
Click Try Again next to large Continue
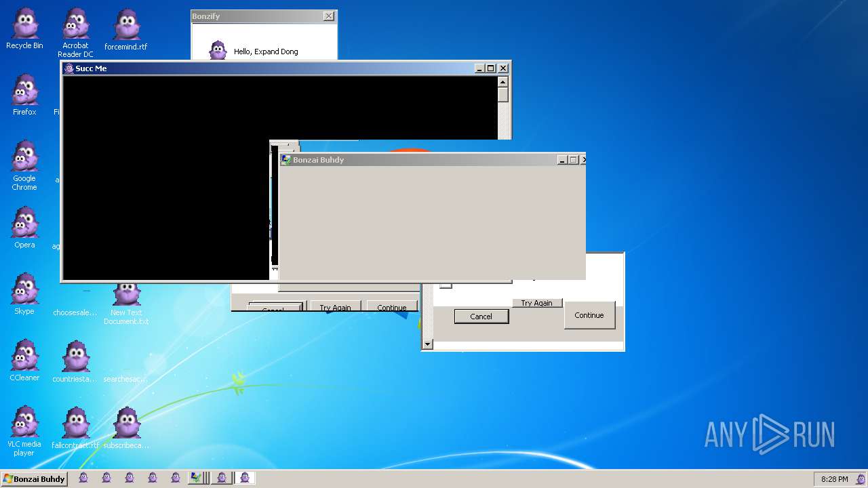coord(536,303)
